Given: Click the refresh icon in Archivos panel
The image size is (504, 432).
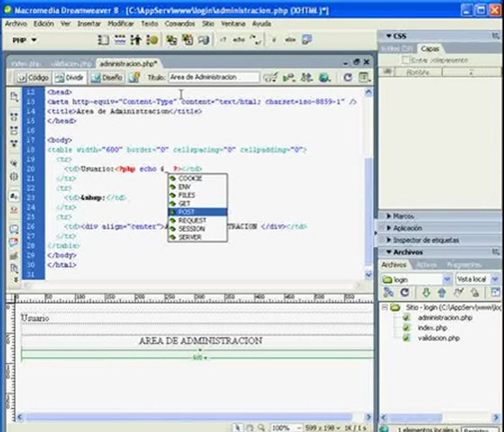Looking at the screenshot, I should click(404, 292).
